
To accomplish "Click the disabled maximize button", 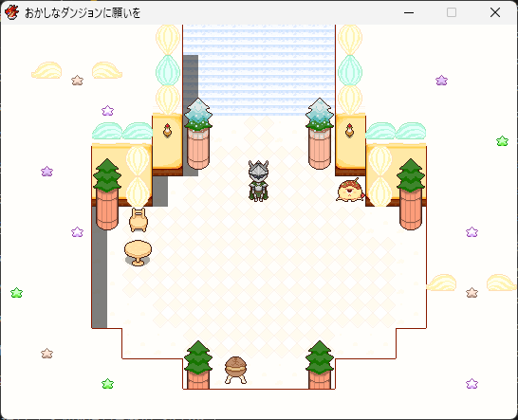I will 452,12.
